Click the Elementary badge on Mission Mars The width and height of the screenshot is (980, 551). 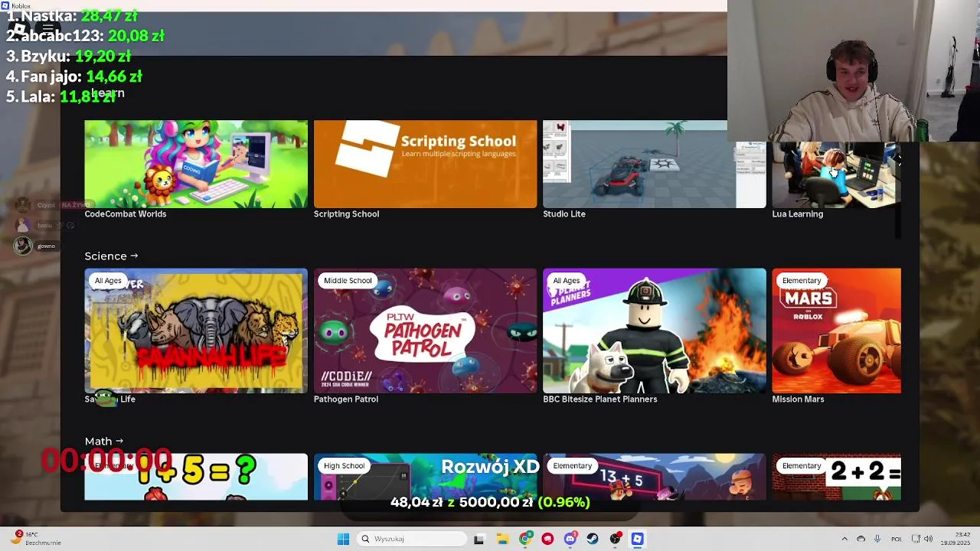point(802,281)
